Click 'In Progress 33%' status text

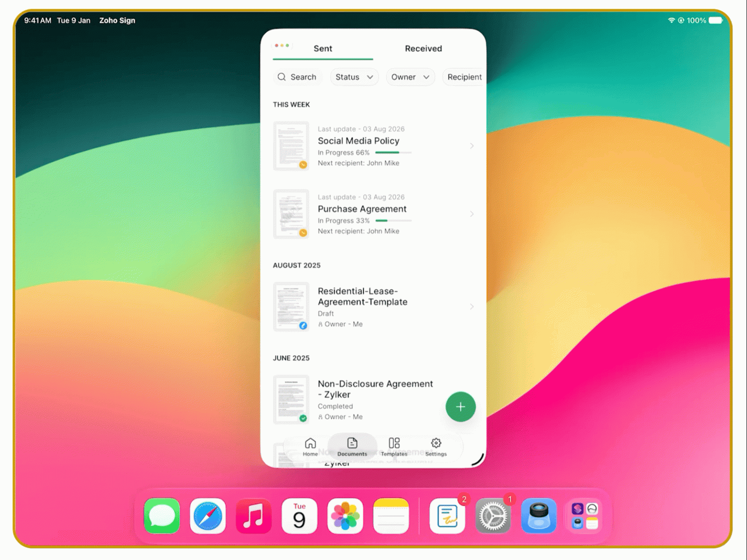tap(344, 221)
